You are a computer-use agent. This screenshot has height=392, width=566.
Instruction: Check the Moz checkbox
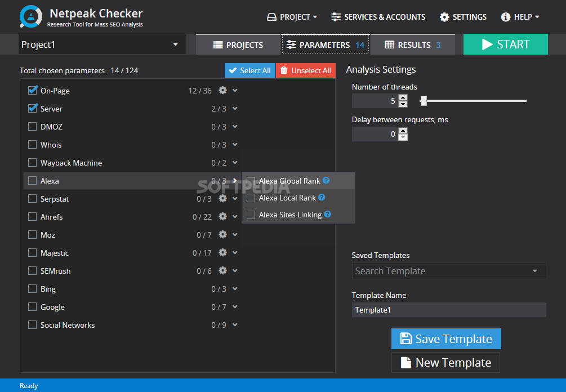(x=33, y=235)
